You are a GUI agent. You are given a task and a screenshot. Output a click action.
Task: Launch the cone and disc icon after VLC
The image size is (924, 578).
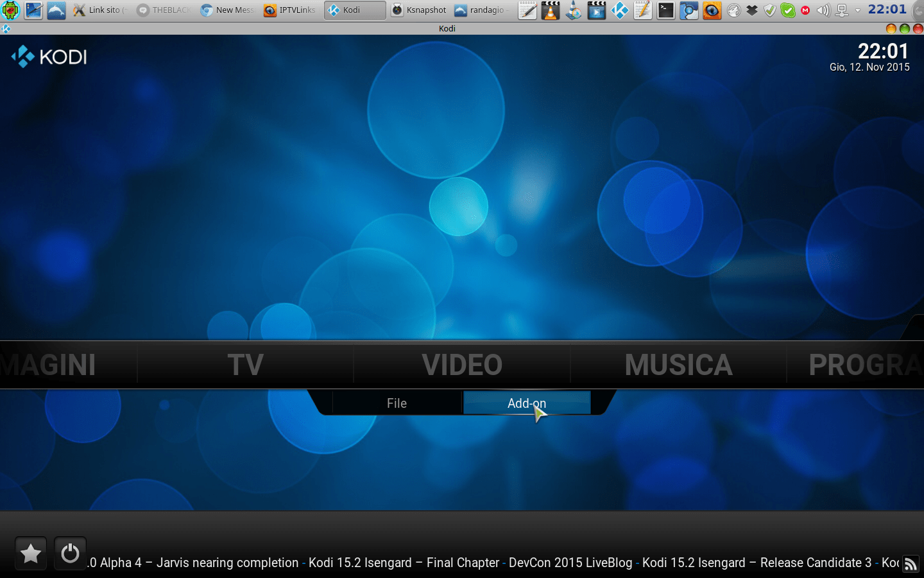[x=574, y=10]
